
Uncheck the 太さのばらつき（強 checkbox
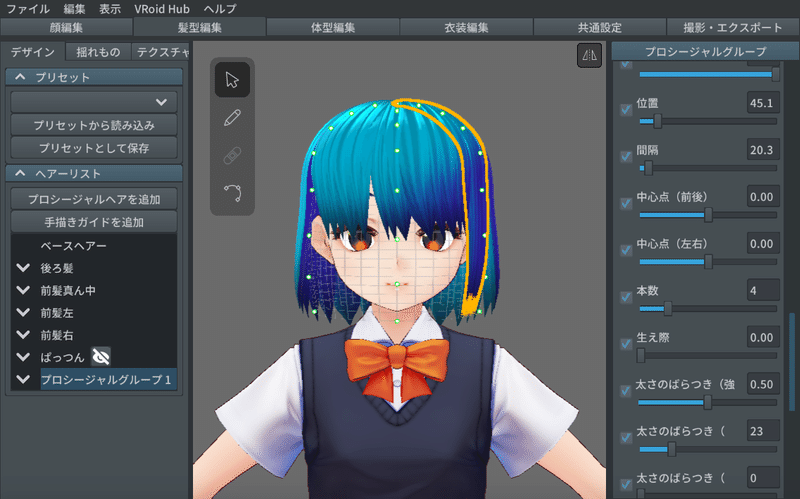tap(626, 391)
